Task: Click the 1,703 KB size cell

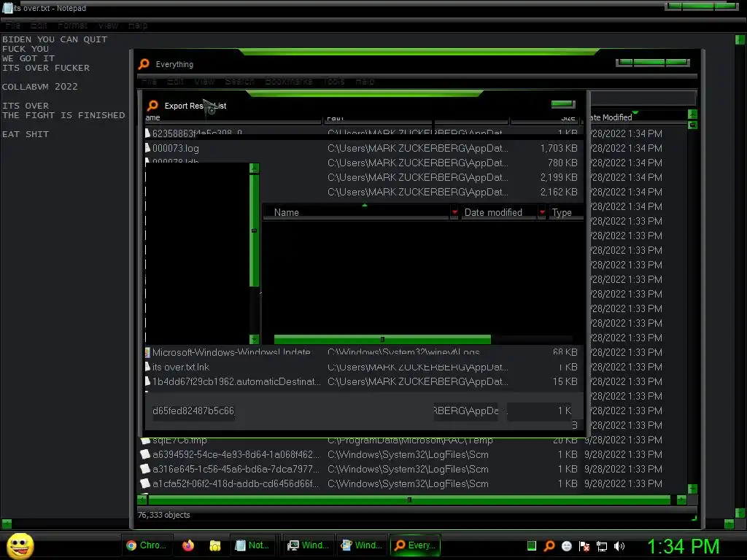Action: [x=558, y=148]
